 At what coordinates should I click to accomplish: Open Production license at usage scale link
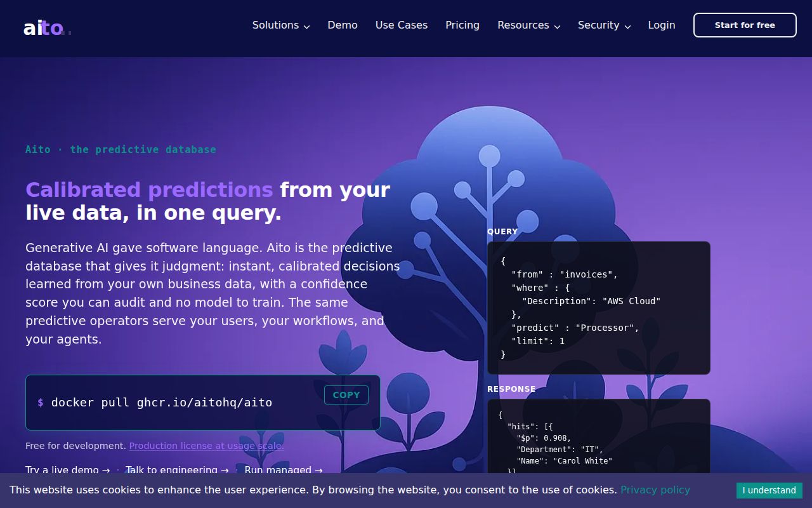tap(206, 446)
